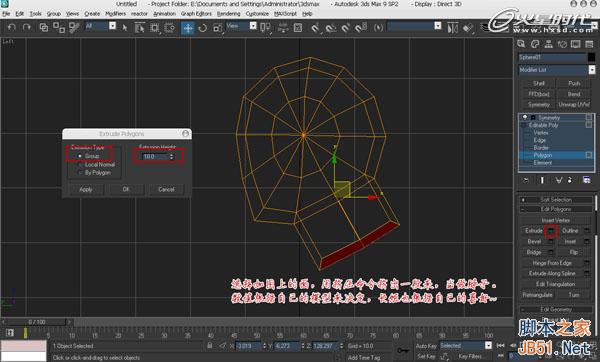Screen dimensions: 600x362
Task: Open the Edit menu
Action: [20, 14]
